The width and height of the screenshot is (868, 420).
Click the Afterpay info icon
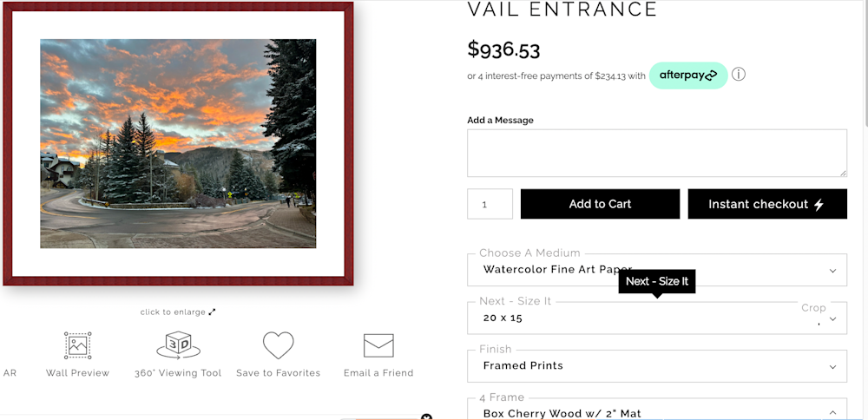pyautogui.click(x=739, y=75)
